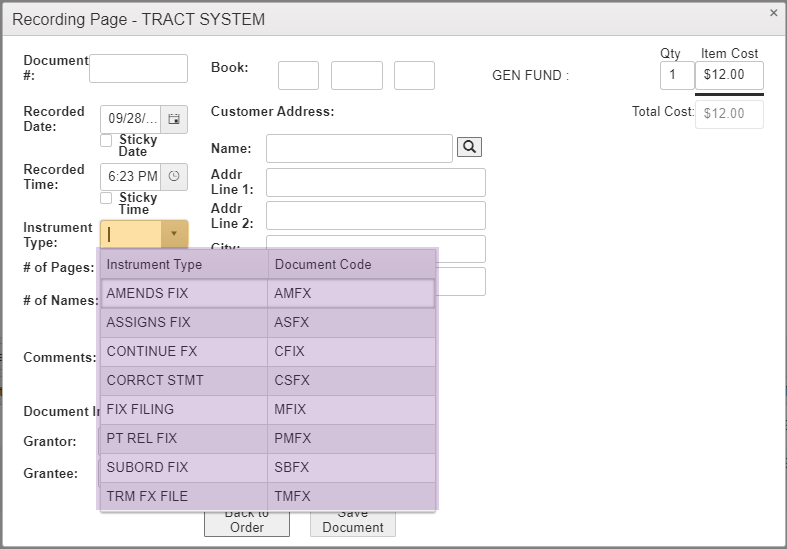The height and width of the screenshot is (549, 787).
Task: Open the Recorded Time clock picker
Action: tap(174, 176)
